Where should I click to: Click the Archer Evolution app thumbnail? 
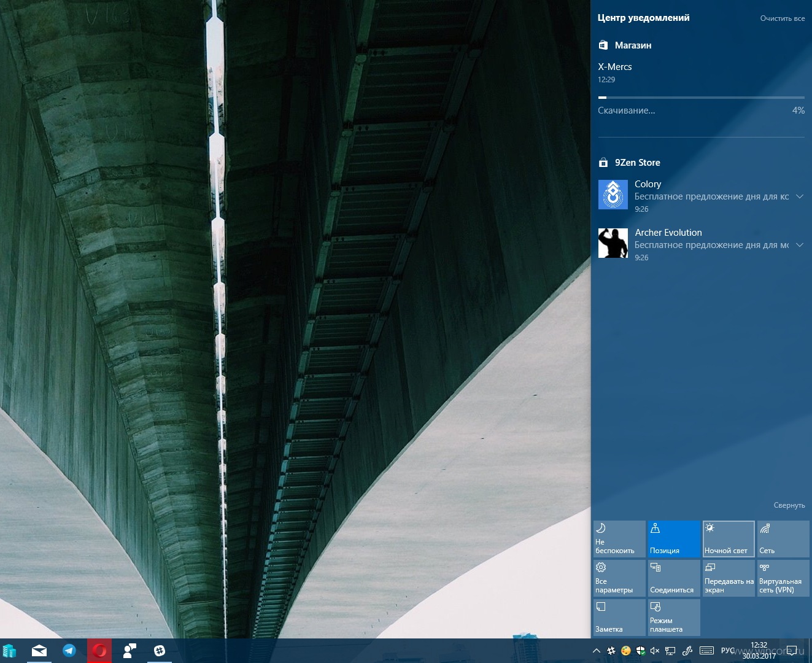click(613, 243)
